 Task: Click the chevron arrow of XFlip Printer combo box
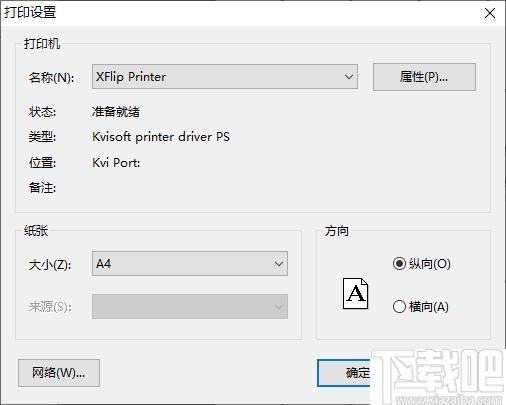[x=349, y=77]
